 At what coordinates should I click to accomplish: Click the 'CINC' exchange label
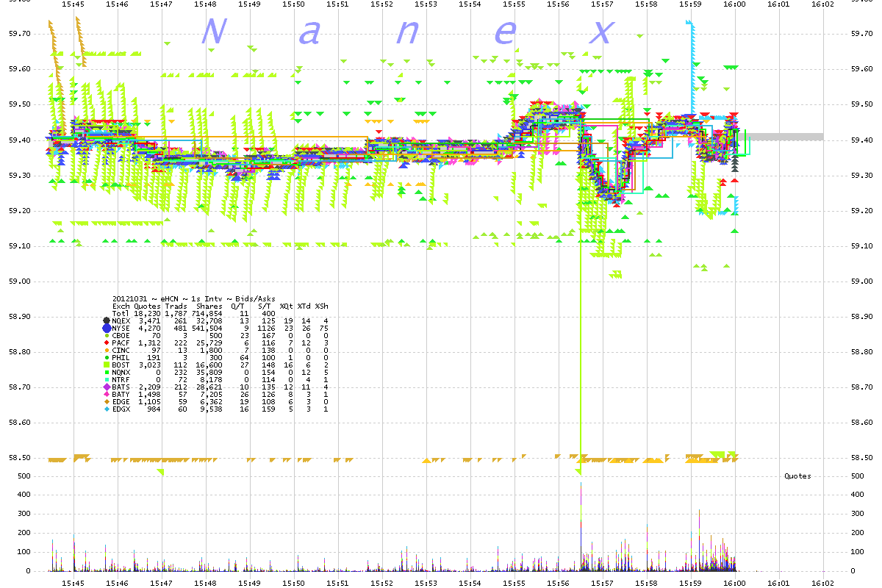[121, 350]
